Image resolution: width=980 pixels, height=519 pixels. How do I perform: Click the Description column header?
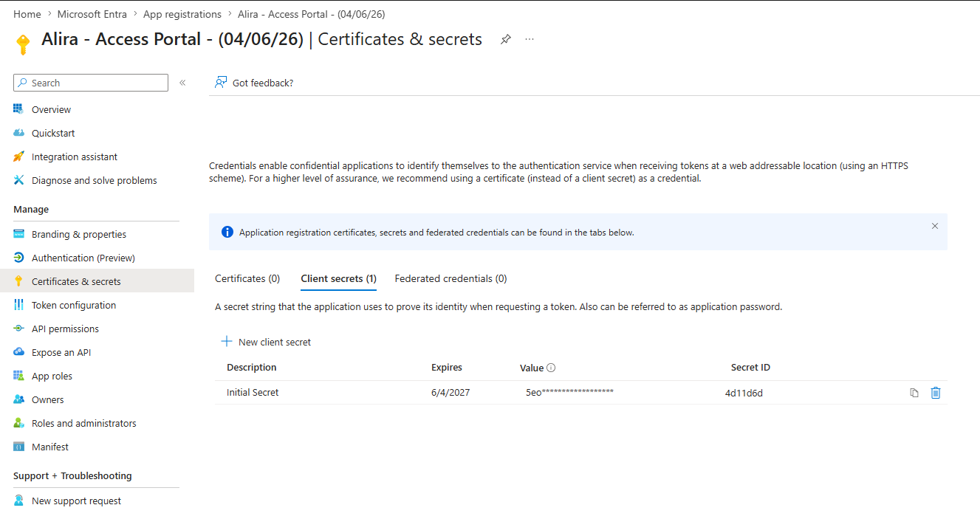pos(252,368)
